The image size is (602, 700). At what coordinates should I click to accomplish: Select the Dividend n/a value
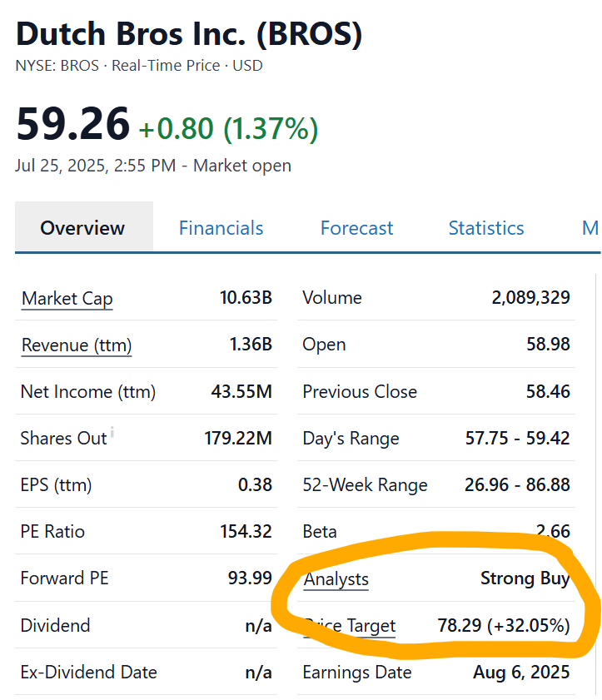click(258, 626)
